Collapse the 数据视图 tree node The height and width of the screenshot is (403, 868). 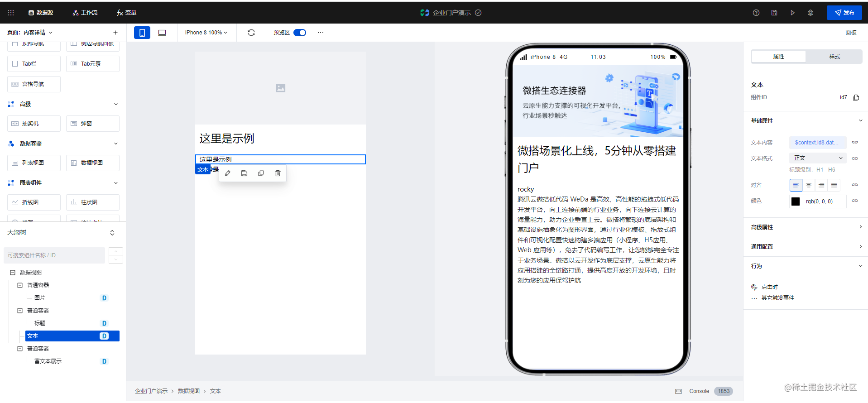[x=13, y=273]
